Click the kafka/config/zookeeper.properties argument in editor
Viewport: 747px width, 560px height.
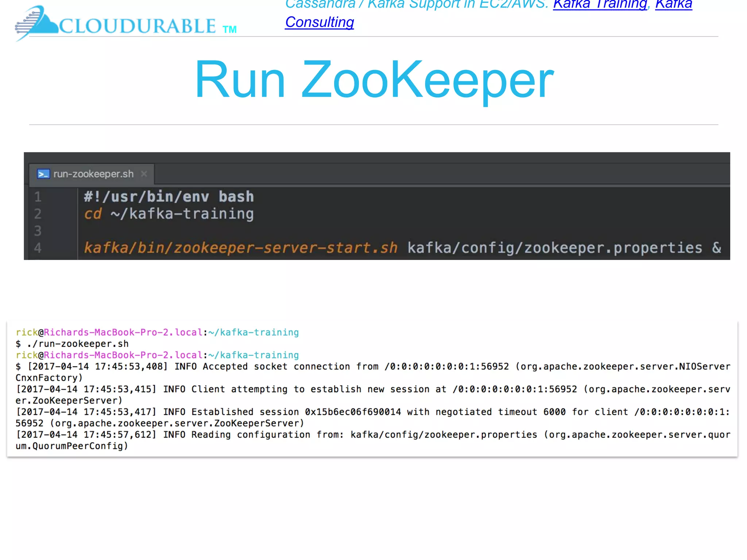(x=554, y=248)
